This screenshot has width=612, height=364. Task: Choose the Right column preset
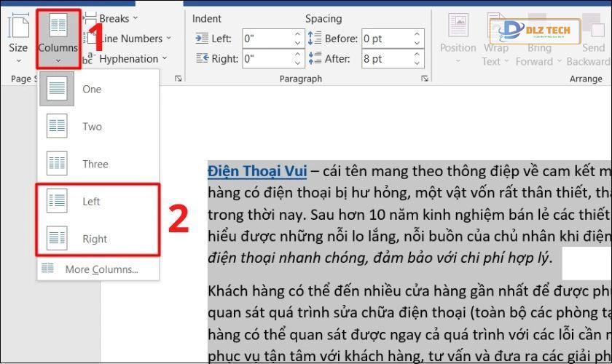click(x=98, y=239)
